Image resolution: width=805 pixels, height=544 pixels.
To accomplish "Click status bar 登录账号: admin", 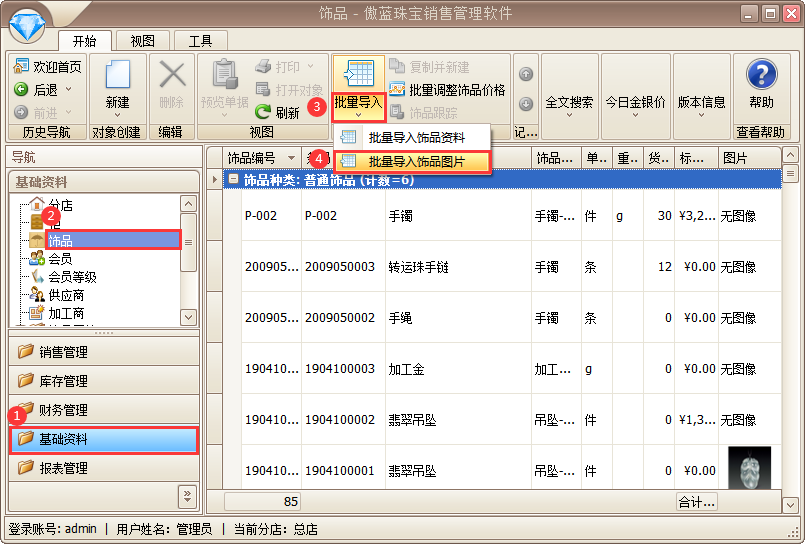I will 53,529.
